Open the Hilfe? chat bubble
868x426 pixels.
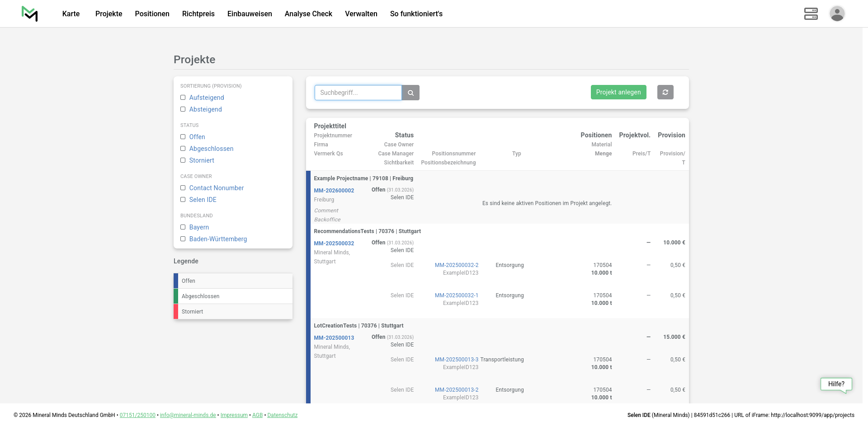click(836, 384)
